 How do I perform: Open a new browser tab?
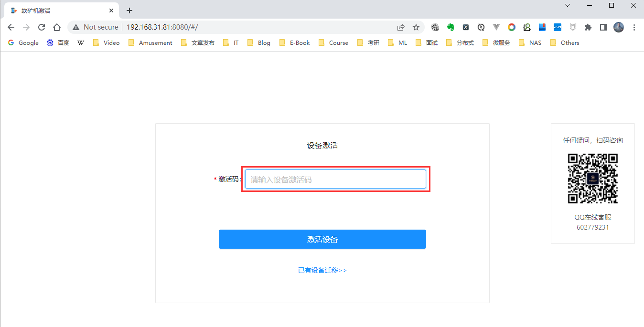tap(129, 11)
